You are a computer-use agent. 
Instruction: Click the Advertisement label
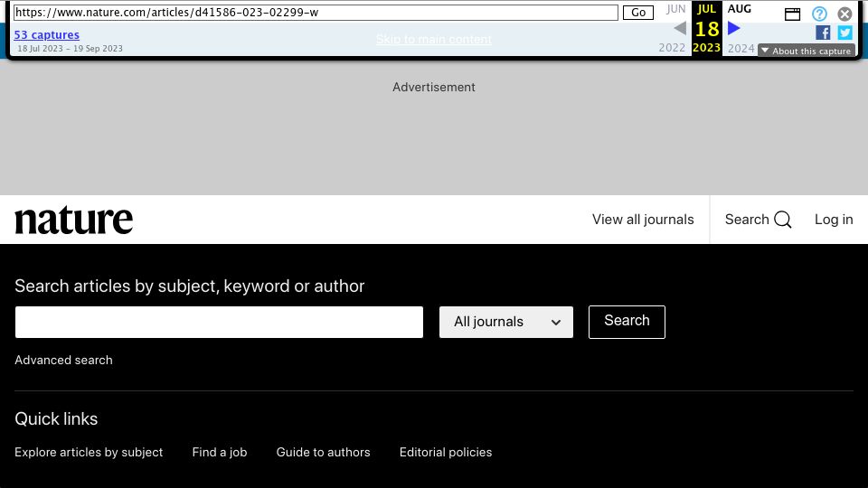click(434, 88)
